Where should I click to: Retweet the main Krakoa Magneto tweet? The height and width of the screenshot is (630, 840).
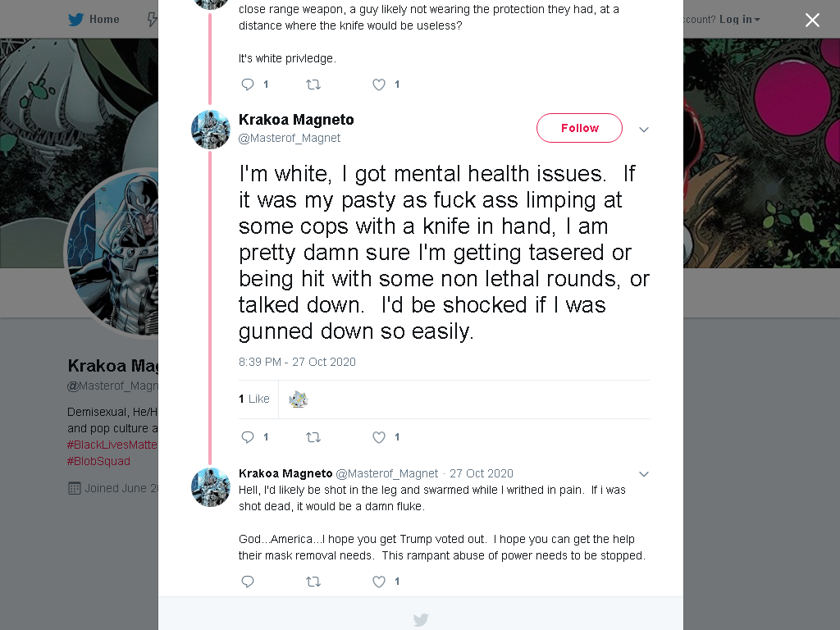(313, 437)
